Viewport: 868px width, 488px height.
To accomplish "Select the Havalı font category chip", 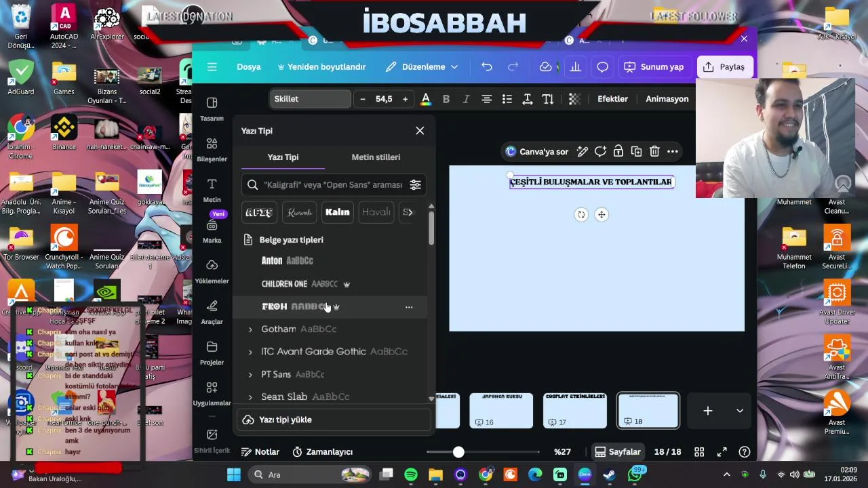I will coord(376,212).
